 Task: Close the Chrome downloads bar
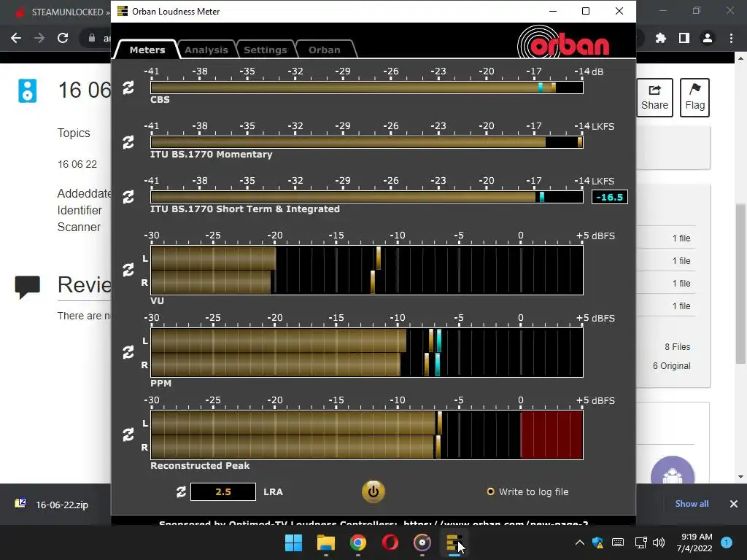tap(734, 504)
